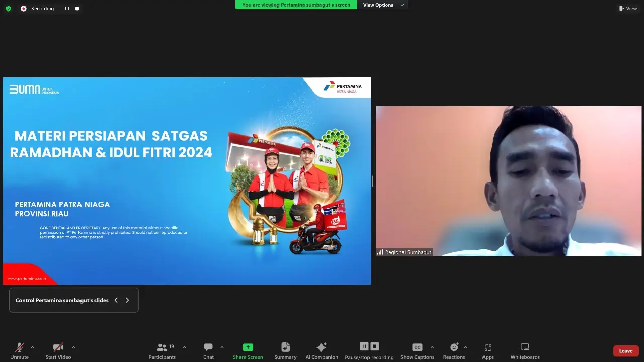This screenshot has height=362, width=644.
Task: Click the green encryption shield icon
Action: coord(8,9)
